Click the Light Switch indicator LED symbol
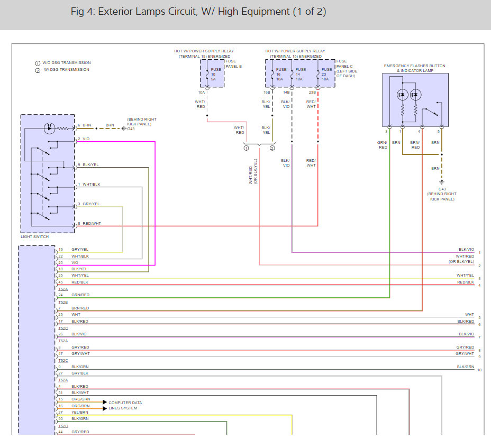This screenshot has width=491, height=448. [50, 127]
